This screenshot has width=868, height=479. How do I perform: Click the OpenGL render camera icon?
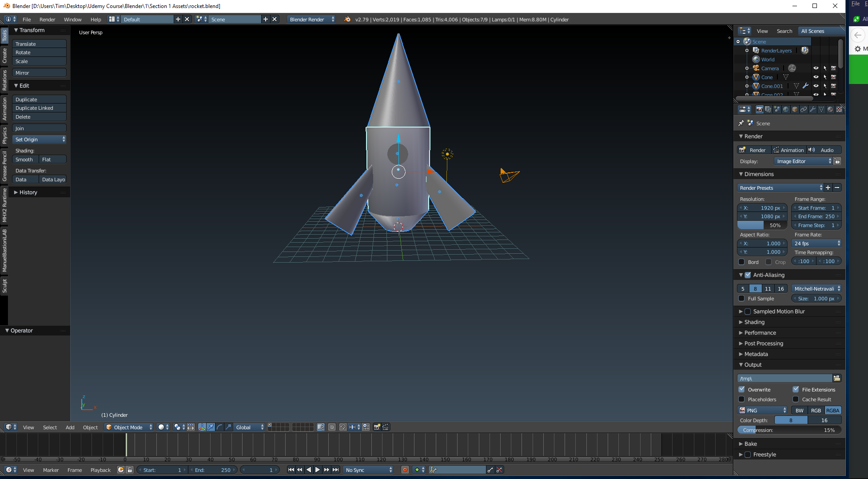[376, 427]
